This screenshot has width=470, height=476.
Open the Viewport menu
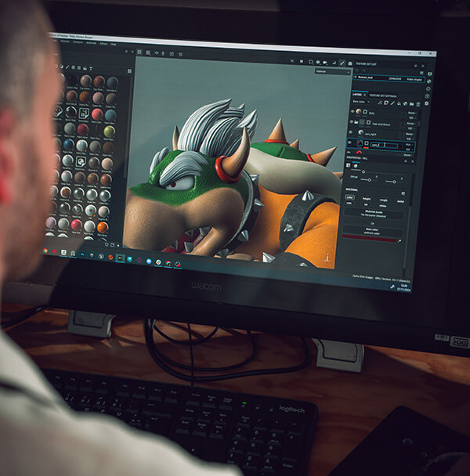pos(78,42)
